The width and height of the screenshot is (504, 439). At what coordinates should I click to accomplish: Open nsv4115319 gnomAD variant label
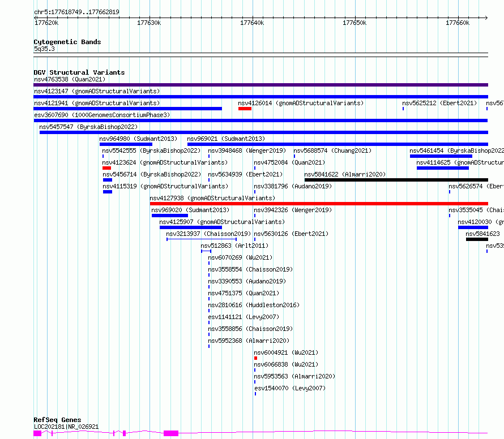click(x=165, y=186)
